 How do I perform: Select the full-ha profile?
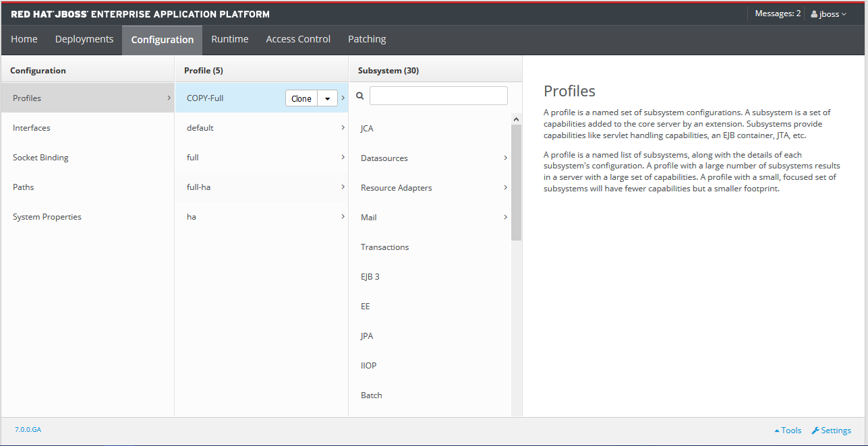262,187
